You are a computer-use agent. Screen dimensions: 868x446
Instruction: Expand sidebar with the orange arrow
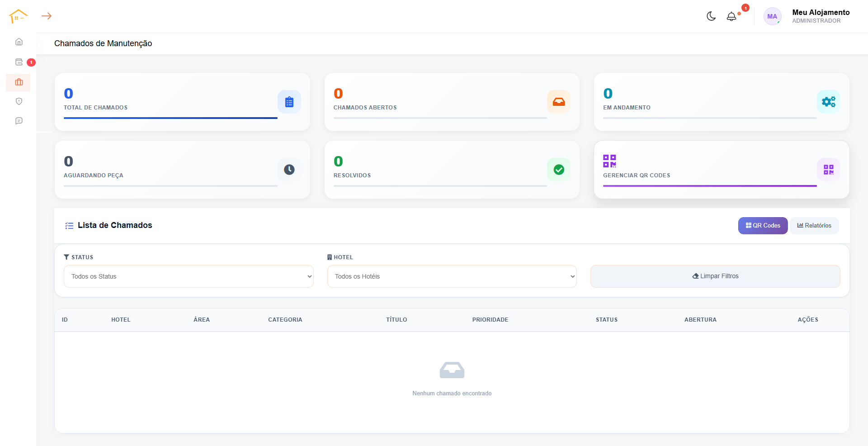pyautogui.click(x=47, y=16)
